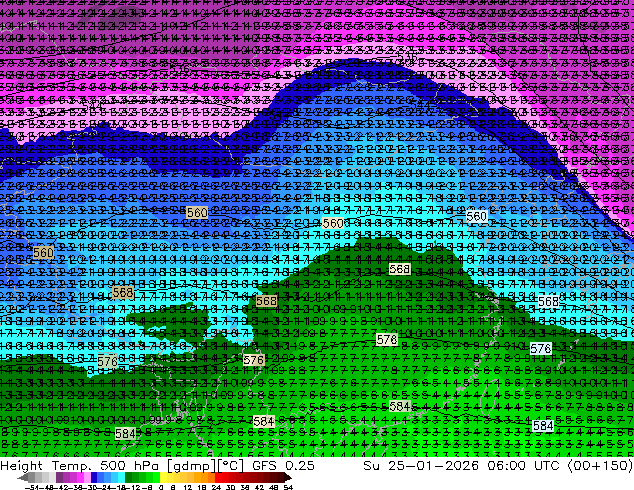634x490 pixels.
Task: Pick the bright red swatch in the legend
Action: coord(218,478)
